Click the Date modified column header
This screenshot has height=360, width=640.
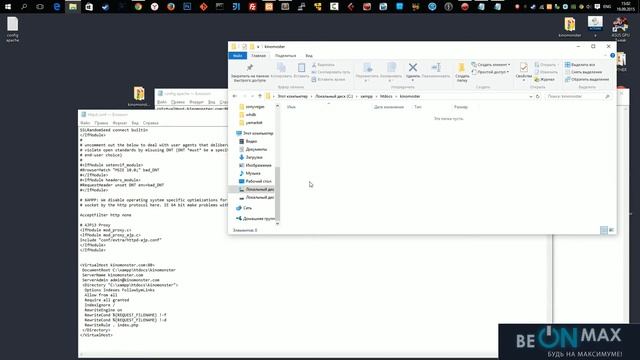click(389, 107)
